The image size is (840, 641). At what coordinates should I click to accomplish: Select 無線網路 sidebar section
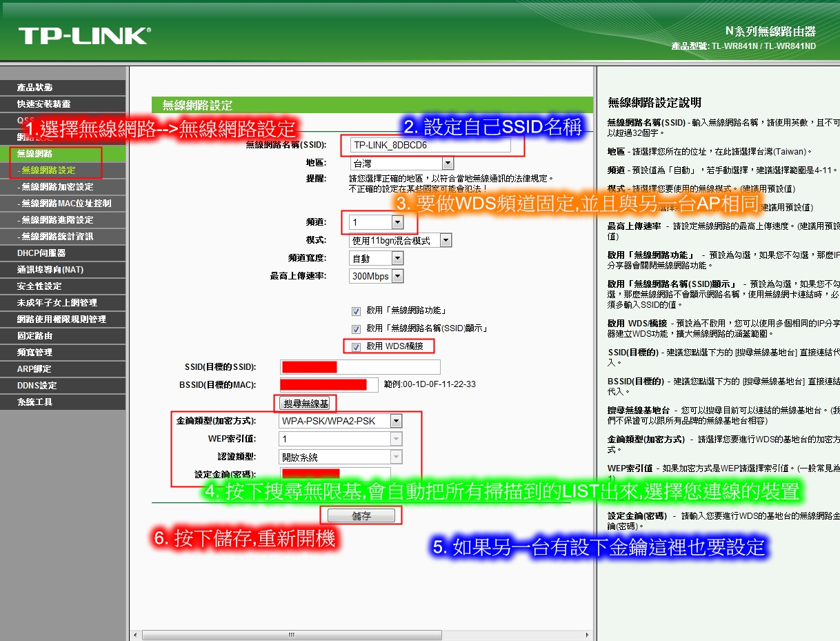coord(63,154)
